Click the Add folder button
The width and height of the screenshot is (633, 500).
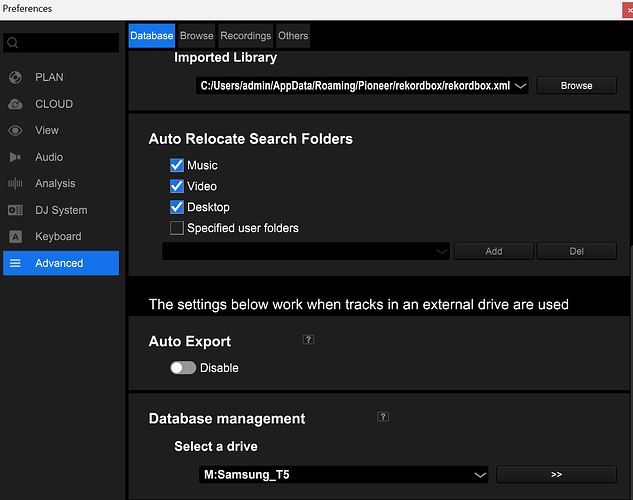[494, 251]
